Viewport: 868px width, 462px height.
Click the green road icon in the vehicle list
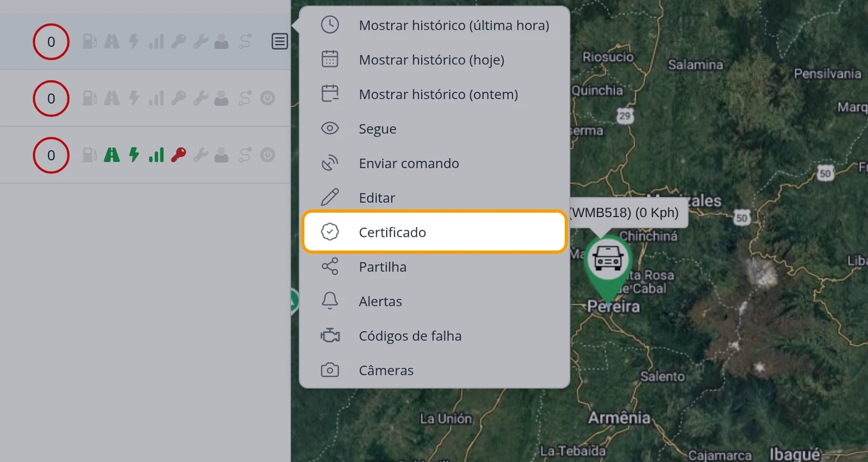coord(112,155)
